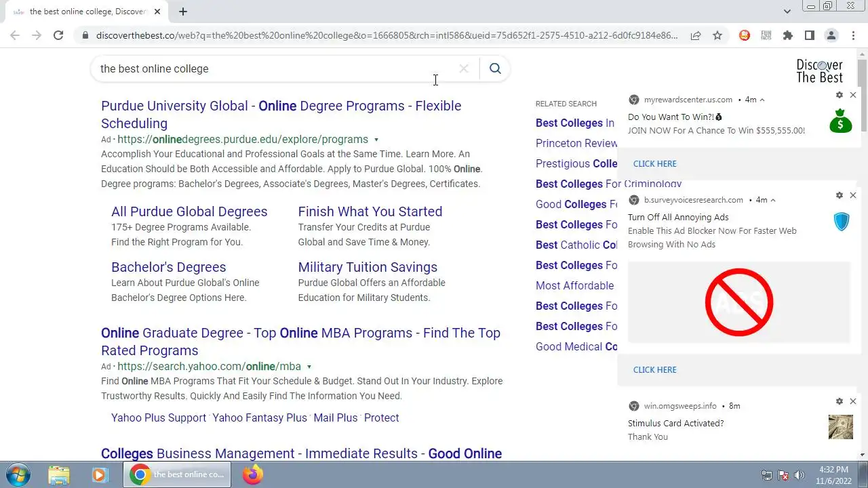
Task: Click Yahoo Fantasy Plus link
Action: click(x=260, y=418)
